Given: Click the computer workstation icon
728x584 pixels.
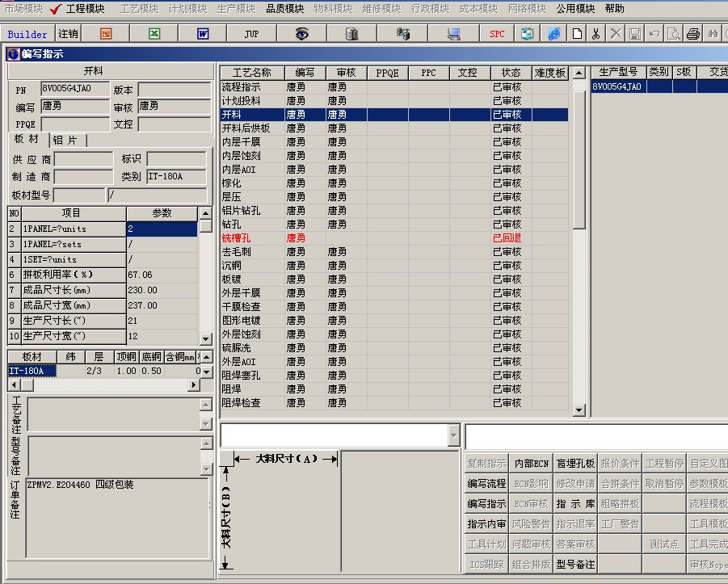Looking at the screenshot, I should [x=453, y=34].
